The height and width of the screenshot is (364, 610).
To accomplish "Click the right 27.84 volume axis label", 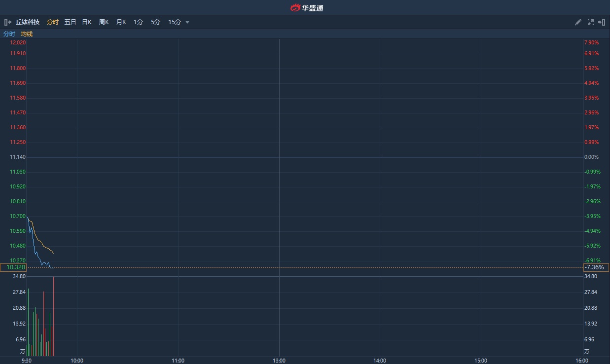I will coord(591,292).
